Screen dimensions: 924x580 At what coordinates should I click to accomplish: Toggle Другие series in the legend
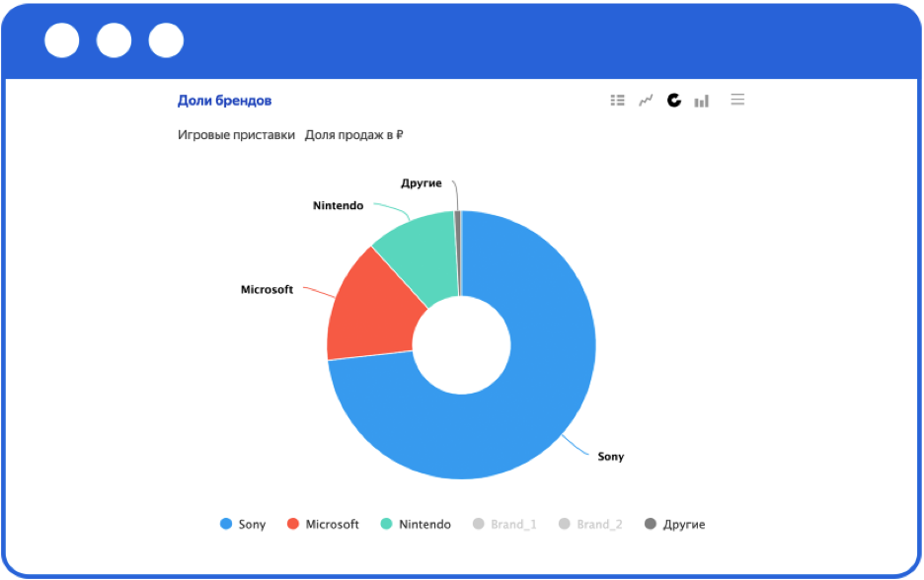tap(674, 524)
